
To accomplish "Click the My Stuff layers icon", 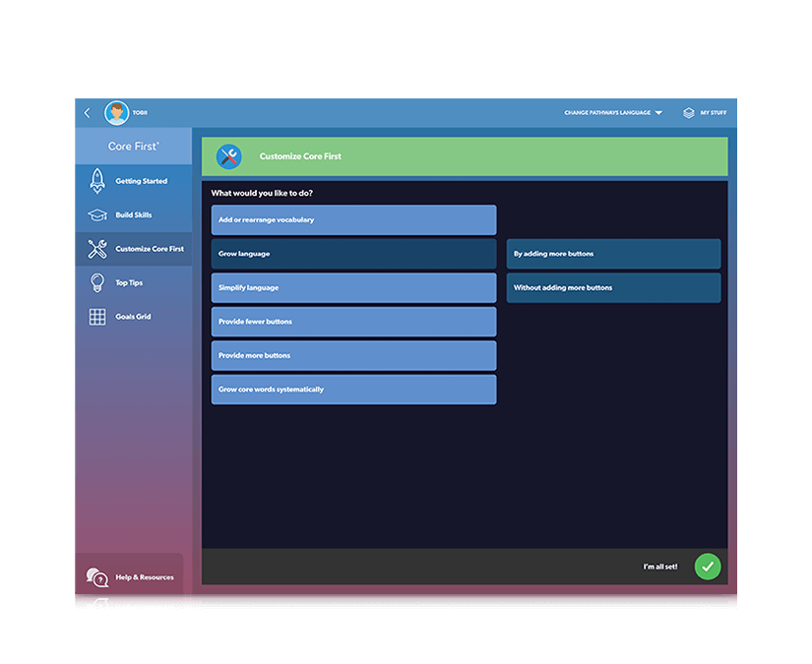I will point(687,112).
